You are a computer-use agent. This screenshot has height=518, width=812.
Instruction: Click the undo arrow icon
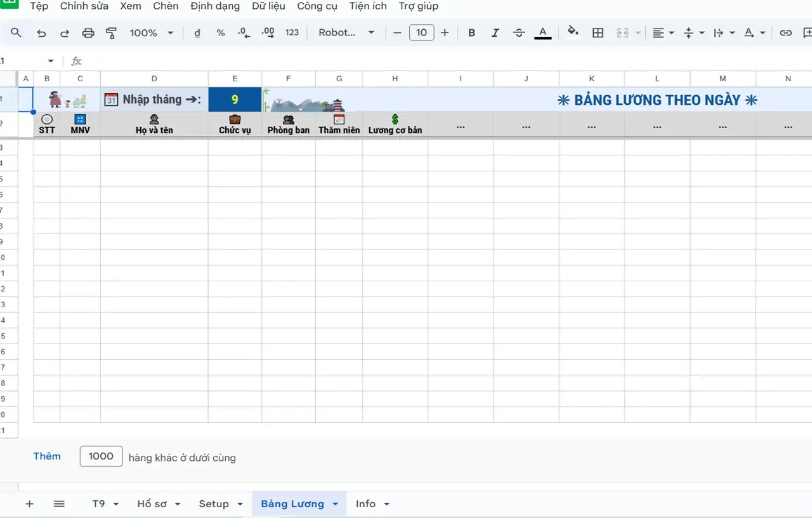41,33
